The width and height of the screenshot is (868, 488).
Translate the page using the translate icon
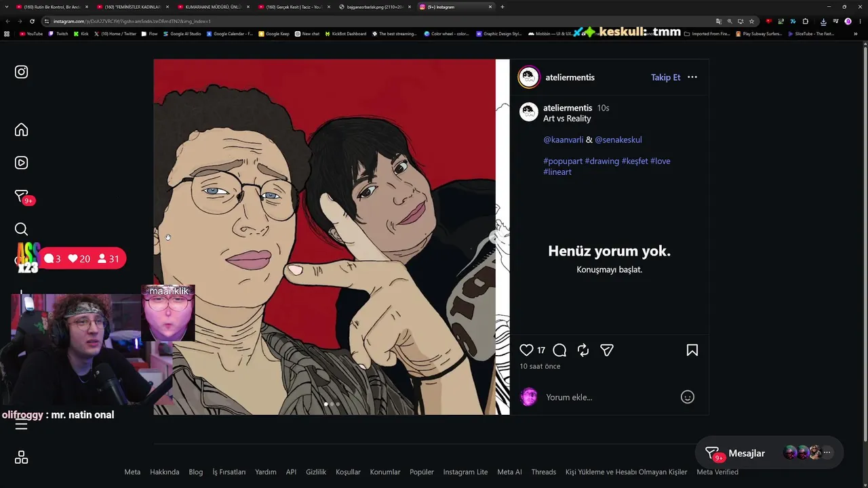(719, 21)
